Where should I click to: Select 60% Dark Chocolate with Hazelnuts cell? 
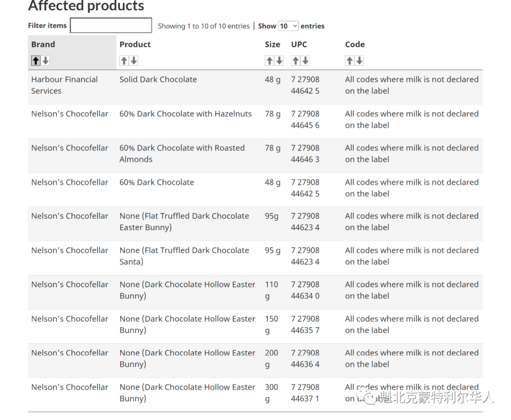pyautogui.click(x=185, y=114)
